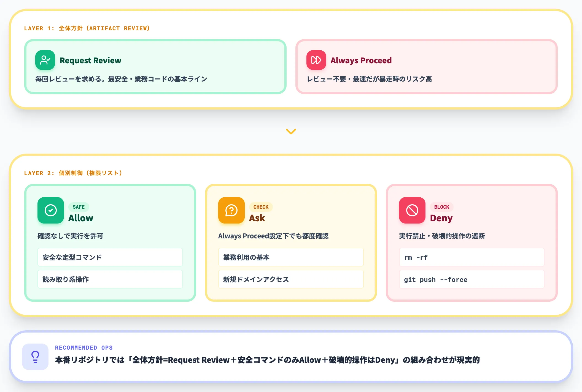Click the Ask heading

pyautogui.click(x=257, y=218)
